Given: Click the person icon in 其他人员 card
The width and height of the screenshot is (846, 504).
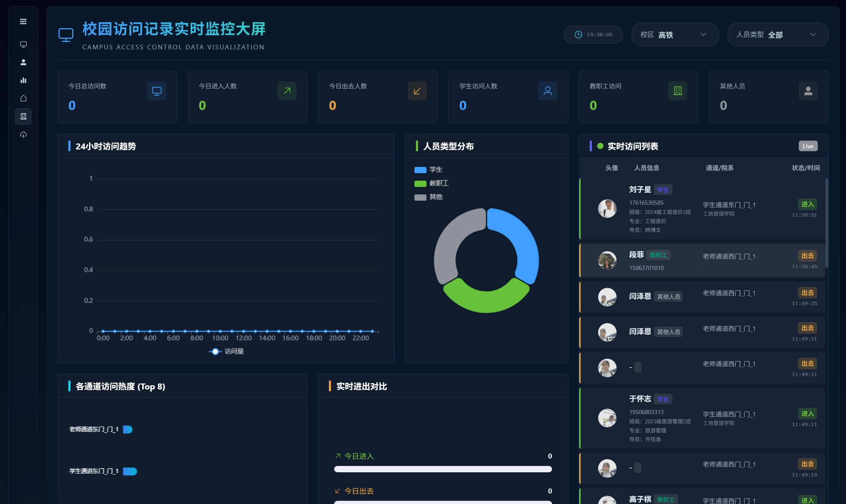Looking at the screenshot, I should click(x=808, y=91).
